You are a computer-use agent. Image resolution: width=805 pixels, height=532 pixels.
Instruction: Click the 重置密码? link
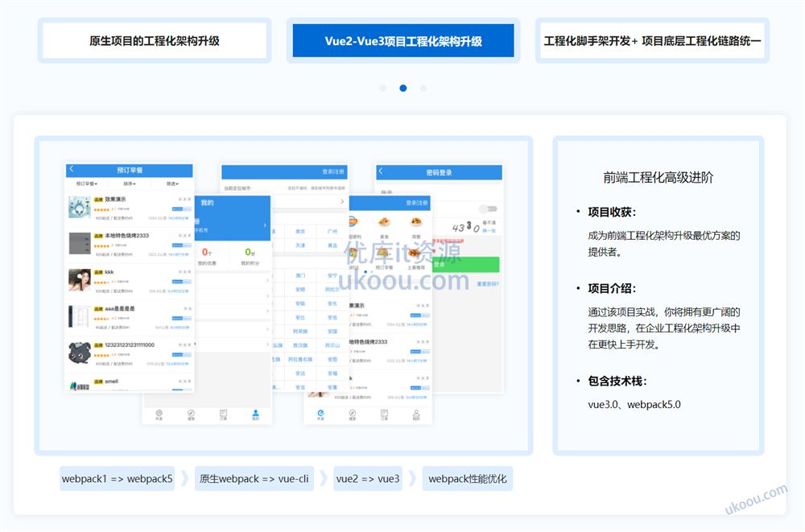click(487, 284)
